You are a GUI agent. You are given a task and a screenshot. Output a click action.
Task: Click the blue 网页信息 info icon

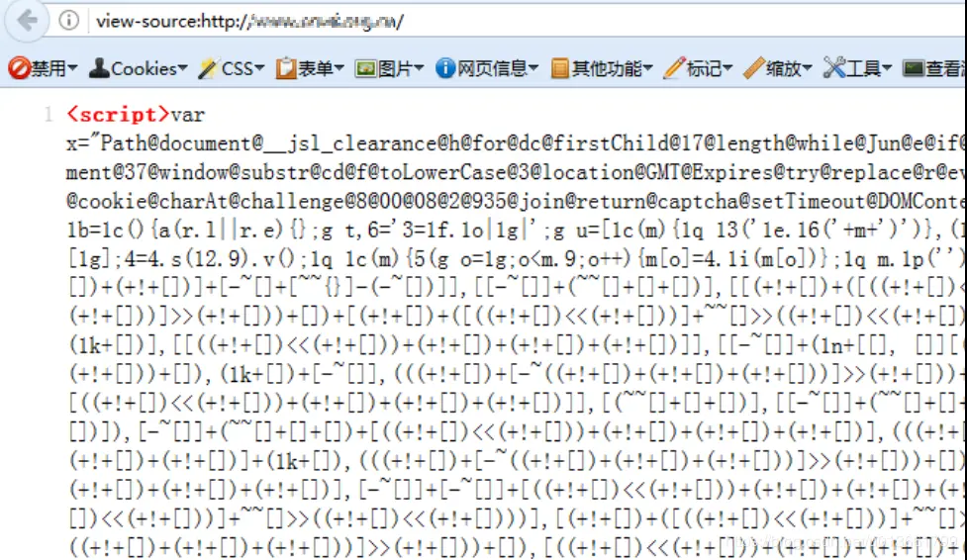pyautogui.click(x=444, y=68)
